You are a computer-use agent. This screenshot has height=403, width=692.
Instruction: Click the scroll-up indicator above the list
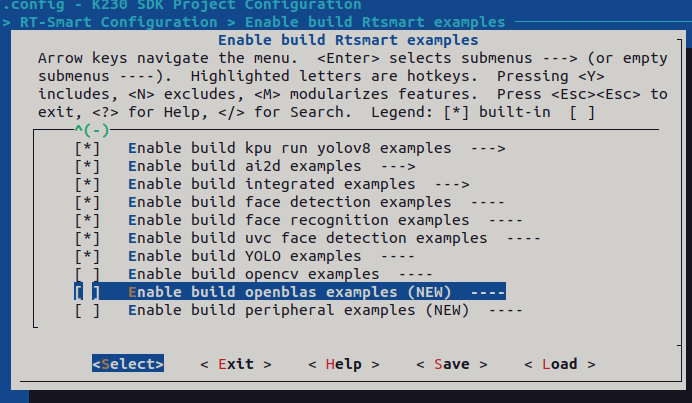tap(91, 130)
